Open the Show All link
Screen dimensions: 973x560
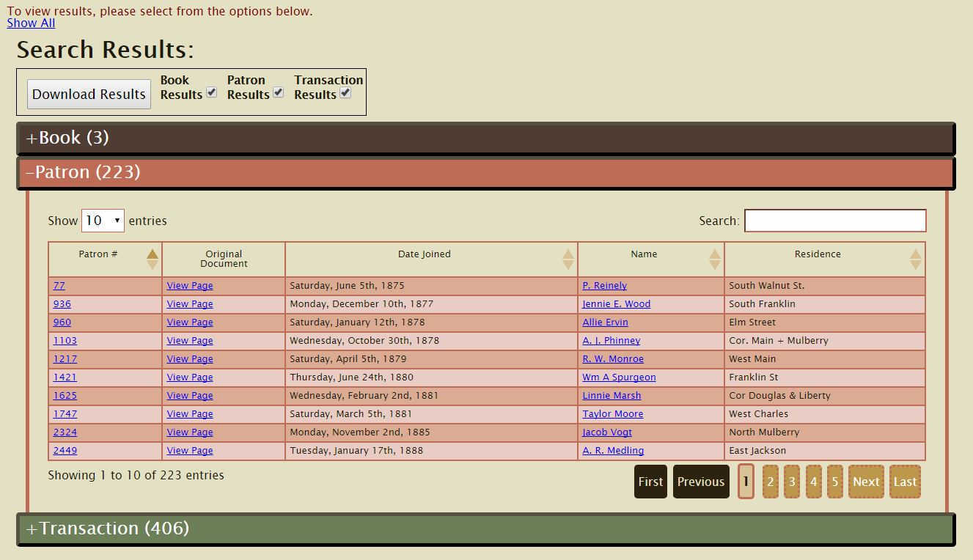coord(30,23)
